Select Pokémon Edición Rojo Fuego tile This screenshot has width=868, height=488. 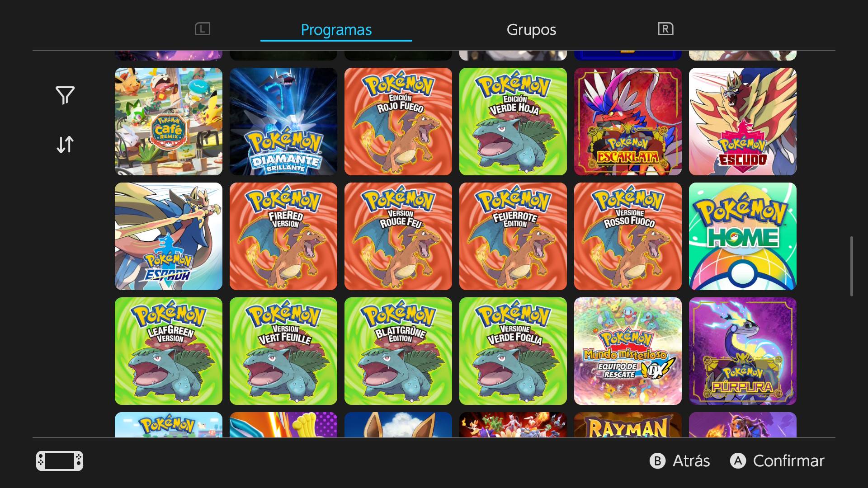click(398, 122)
